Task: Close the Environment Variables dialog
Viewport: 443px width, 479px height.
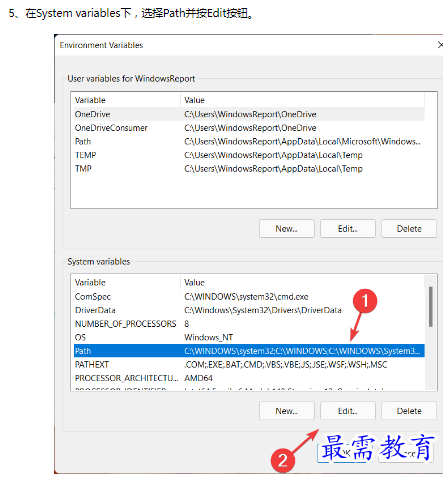Action: (440, 45)
